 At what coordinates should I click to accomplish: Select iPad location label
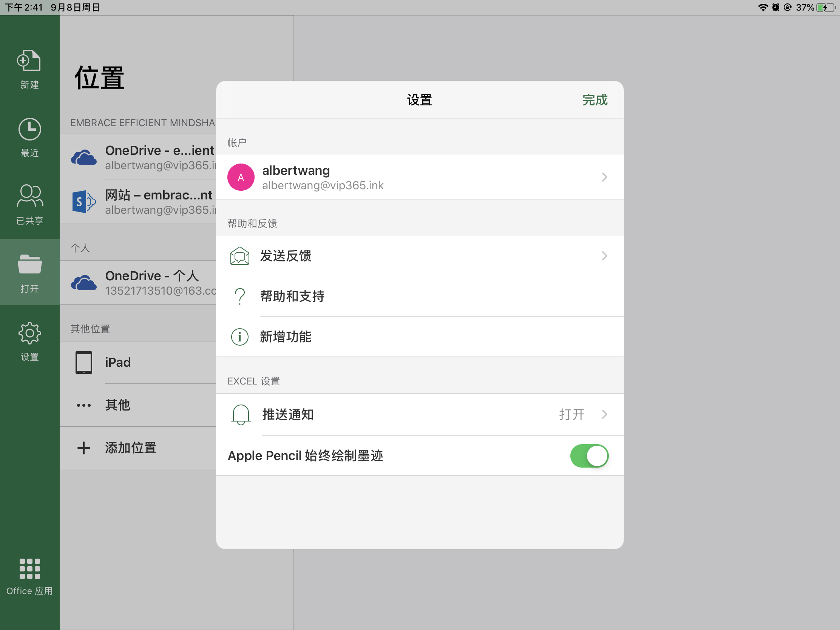point(118,362)
